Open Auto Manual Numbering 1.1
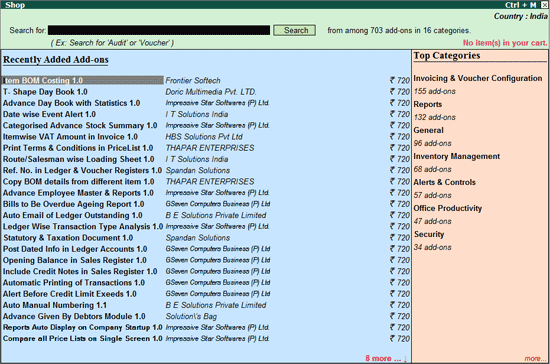The width and height of the screenshot is (550, 364). tap(55, 305)
